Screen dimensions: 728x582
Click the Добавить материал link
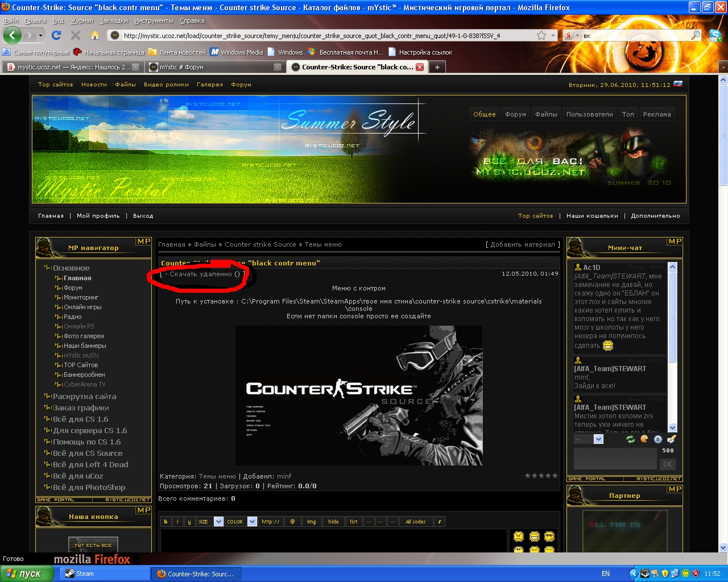[523, 244]
